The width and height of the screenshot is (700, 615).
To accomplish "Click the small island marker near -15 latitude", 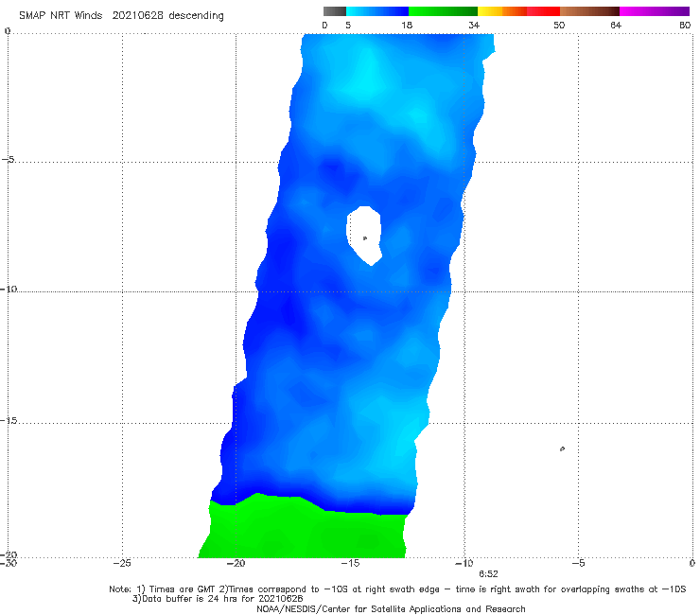I will 562,448.
